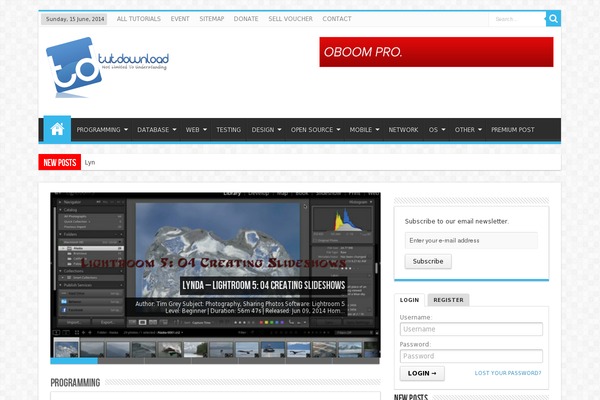Screen dimensions: 600x400
Task: Click the Subscribe button
Action: pos(428,261)
